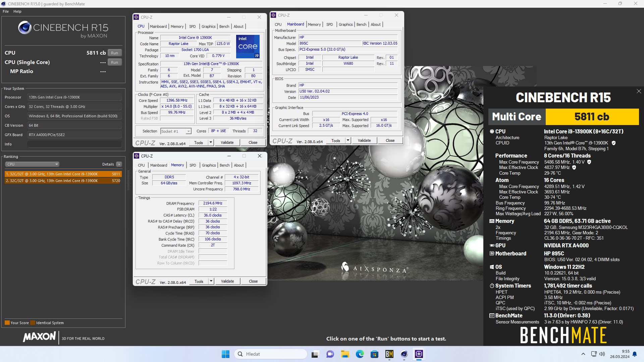Click CPU-Z icon in Memory window title
644x362 pixels.
137,156
